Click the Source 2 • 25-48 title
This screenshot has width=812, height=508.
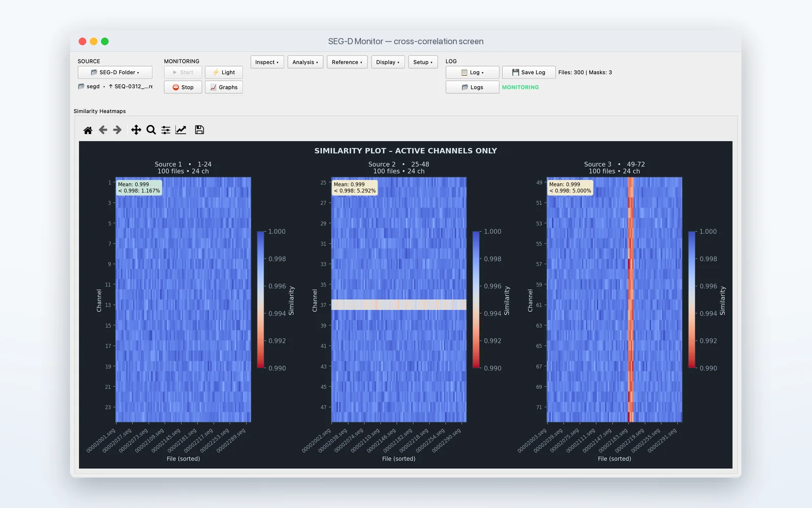point(399,165)
